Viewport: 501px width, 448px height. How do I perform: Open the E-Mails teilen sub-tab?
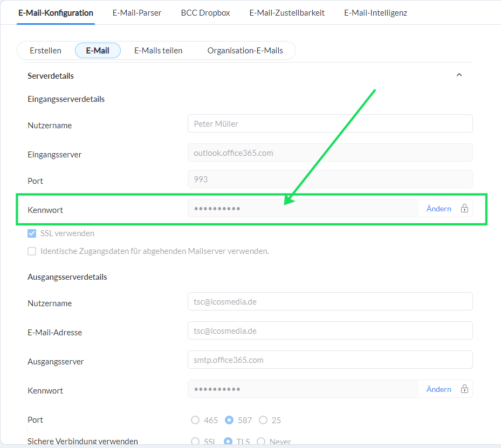point(158,51)
